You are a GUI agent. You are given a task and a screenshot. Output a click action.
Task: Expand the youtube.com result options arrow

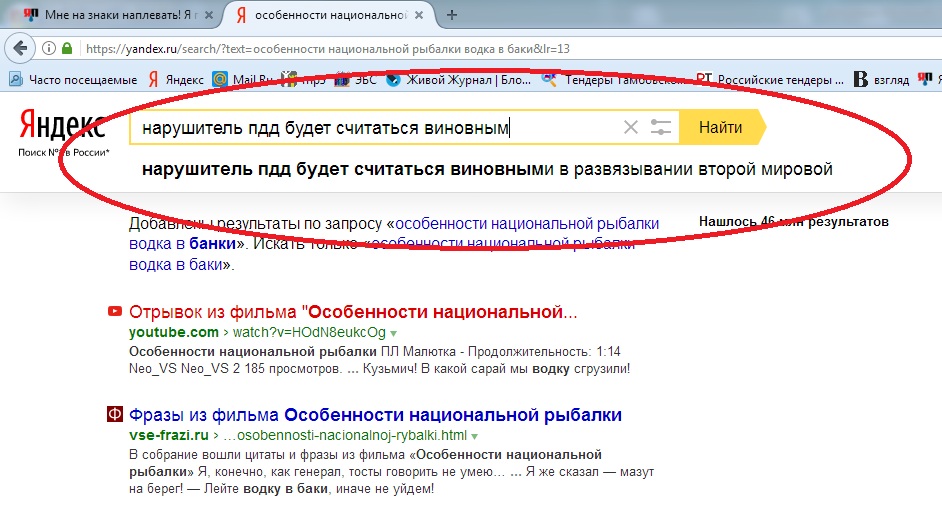pos(394,333)
